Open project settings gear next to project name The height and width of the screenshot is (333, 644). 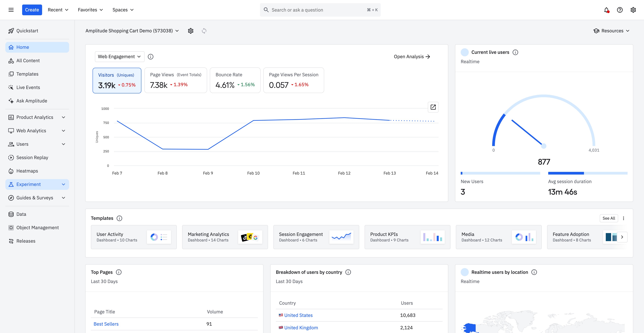pyautogui.click(x=191, y=31)
